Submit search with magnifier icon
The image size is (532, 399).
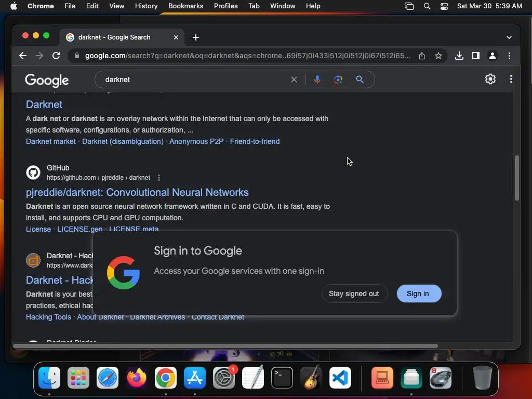click(x=360, y=79)
